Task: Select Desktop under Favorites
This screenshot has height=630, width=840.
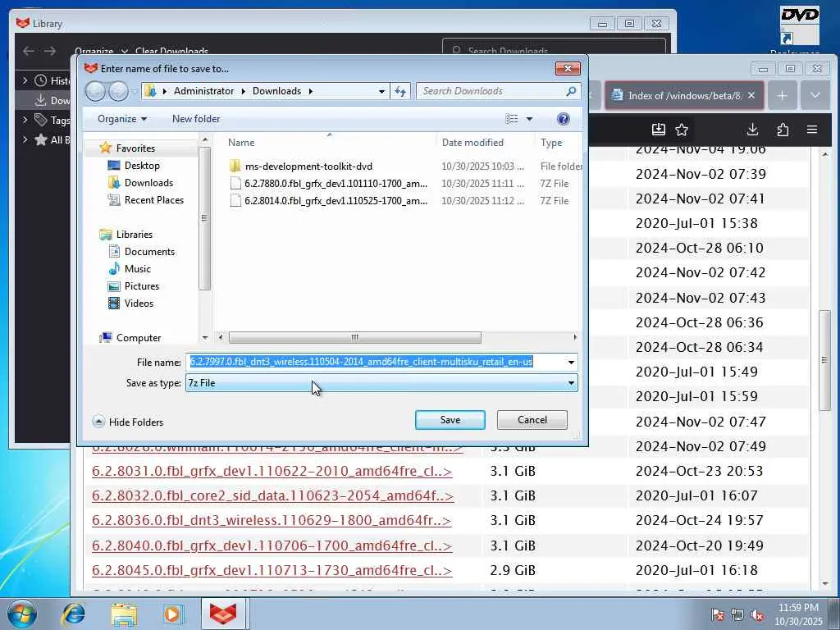Action: tap(142, 166)
